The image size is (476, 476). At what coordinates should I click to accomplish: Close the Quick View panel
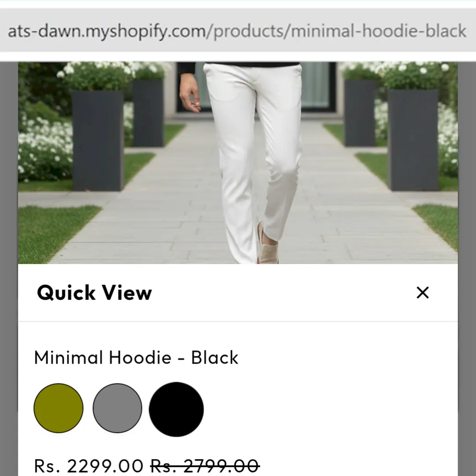pos(422,293)
